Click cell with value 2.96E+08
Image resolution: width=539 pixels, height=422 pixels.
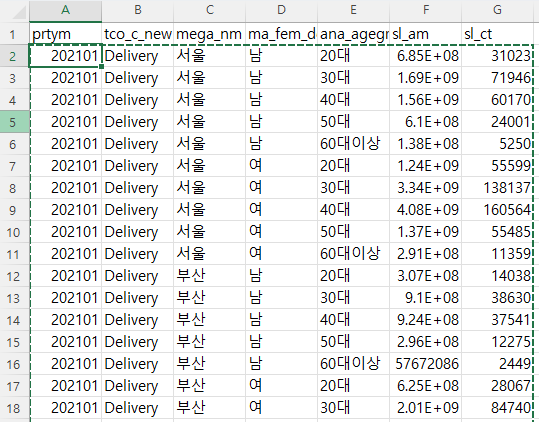point(426,342)
